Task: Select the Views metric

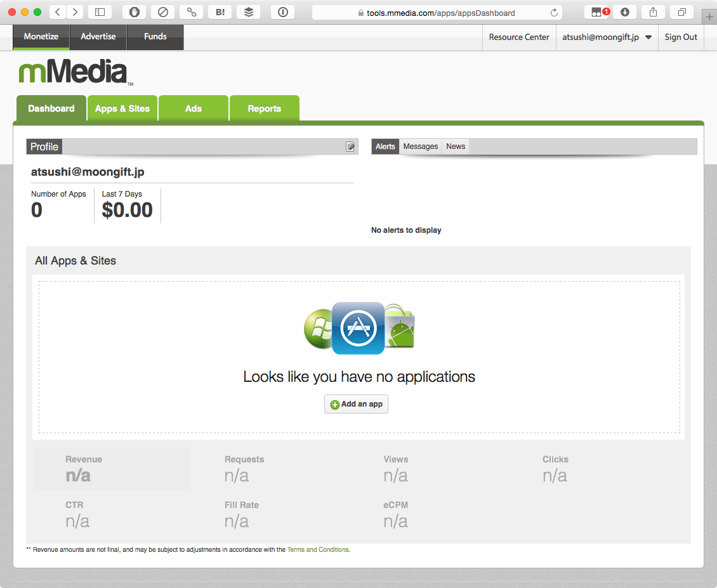Action: tap(396, 469)
